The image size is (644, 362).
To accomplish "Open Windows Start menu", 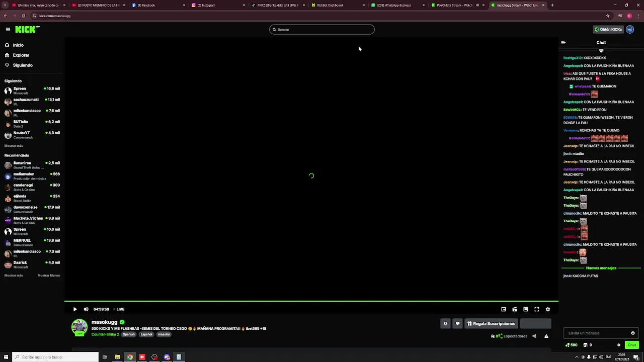I will pyautogui.click(x=6, y=357).
